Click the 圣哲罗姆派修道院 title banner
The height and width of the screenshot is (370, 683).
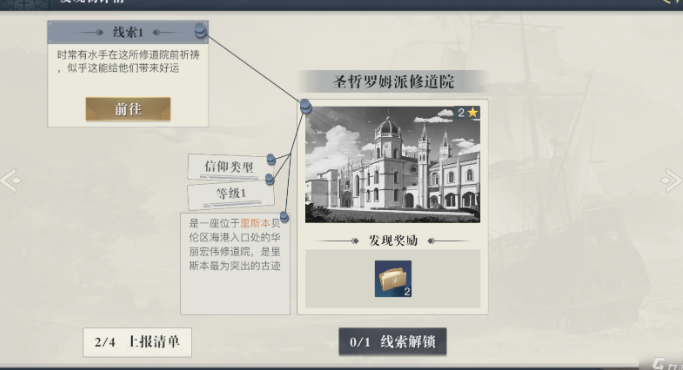click(393, 81)
